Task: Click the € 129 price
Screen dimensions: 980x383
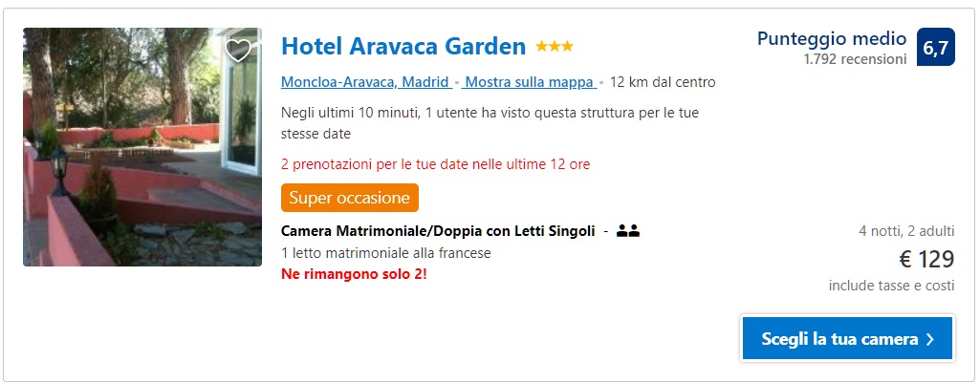Action: 926,259
